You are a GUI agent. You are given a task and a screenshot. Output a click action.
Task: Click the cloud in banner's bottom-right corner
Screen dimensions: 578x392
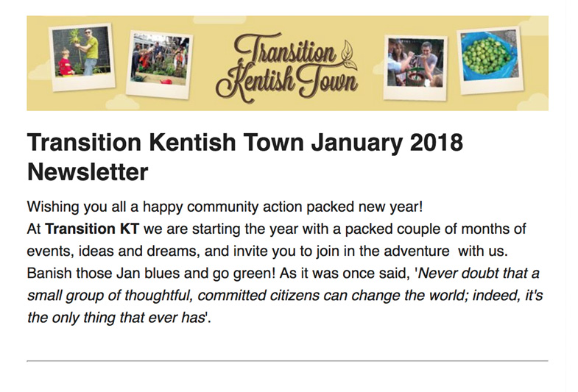click(532, 102)
